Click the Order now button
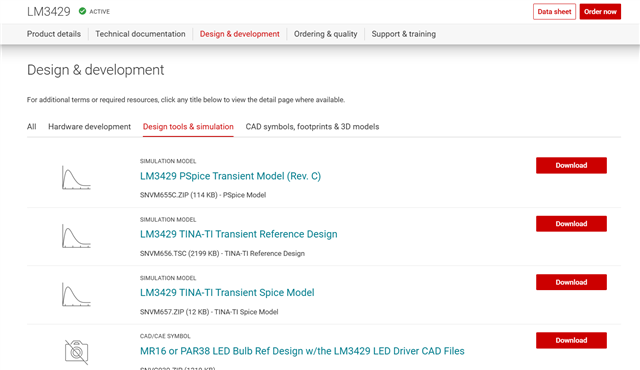Screen dimensions: 640x370 click(x=600, y=11)
